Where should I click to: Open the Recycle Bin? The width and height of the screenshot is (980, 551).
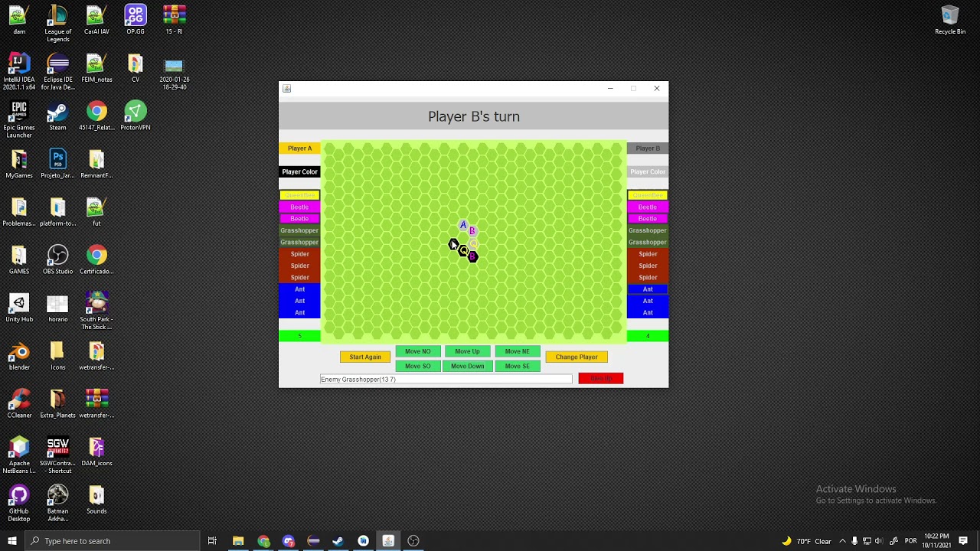click(950, 20)
